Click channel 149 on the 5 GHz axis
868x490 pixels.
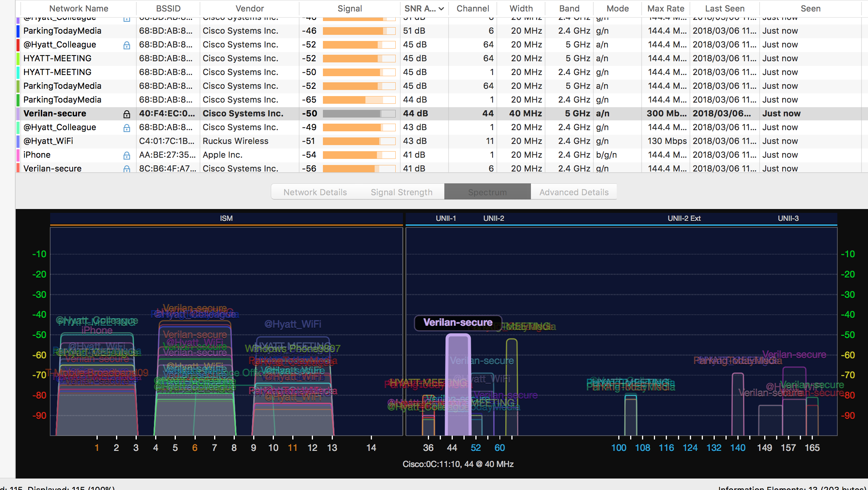pyautogui.click(x=765, y=448)
